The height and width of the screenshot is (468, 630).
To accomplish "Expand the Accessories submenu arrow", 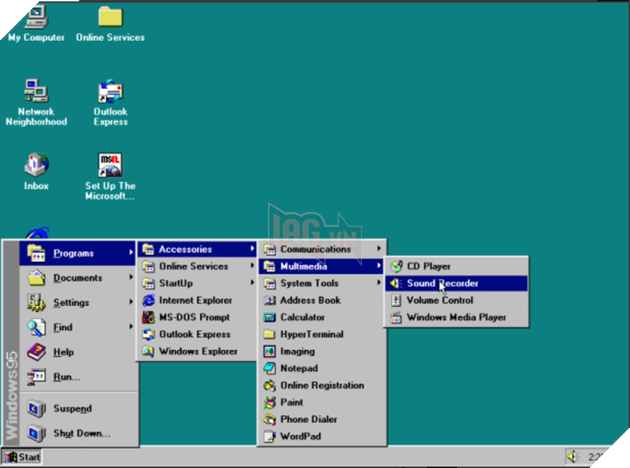I will point(252,249).
